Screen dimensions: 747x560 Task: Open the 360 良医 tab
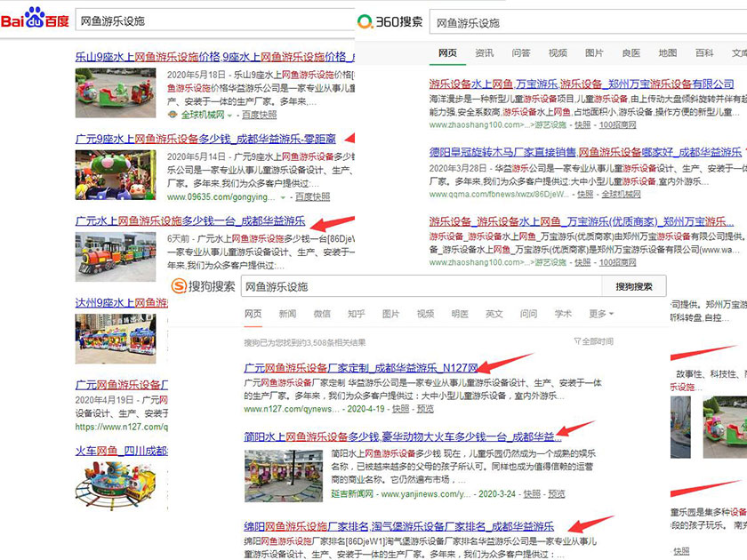[631, 52]
